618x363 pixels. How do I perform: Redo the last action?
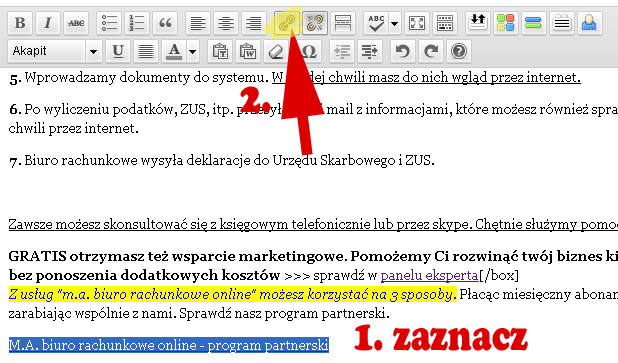pyautogui.click(x=430, y=51)
